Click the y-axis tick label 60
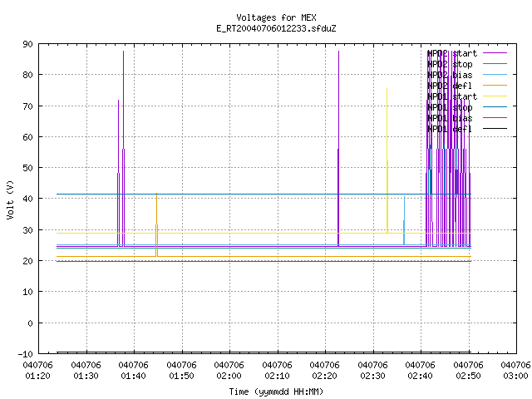Image resolution: width=532 pixels, height=399 pixels. click(x=27, y=137)
